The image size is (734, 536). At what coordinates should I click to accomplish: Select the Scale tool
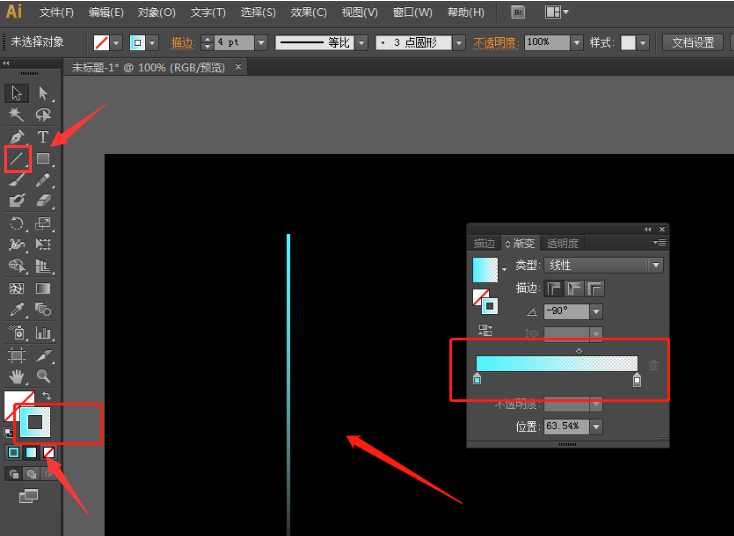coord(43,223)
